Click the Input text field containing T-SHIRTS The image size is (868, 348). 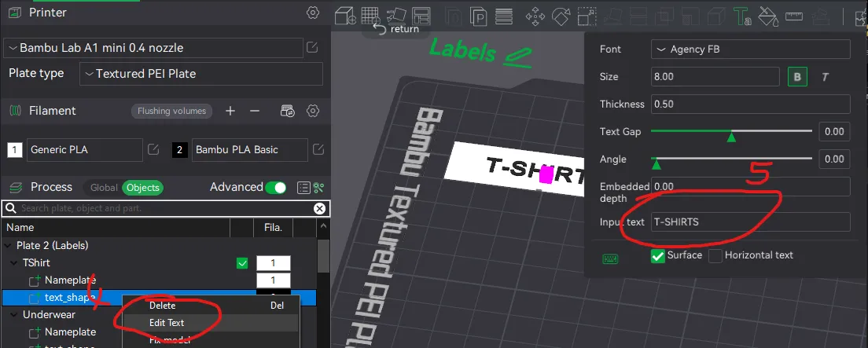[751, 222]
